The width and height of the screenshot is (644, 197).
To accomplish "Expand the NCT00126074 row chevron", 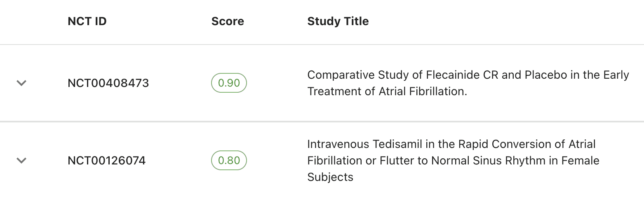I will pos(21,160).
